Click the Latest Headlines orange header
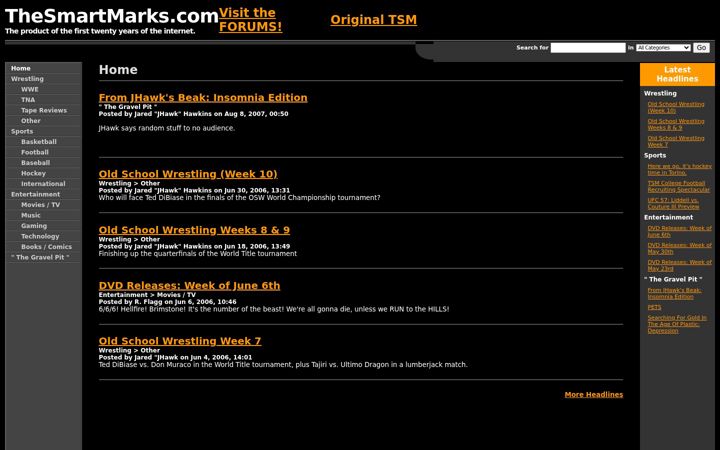 [677, 74]
